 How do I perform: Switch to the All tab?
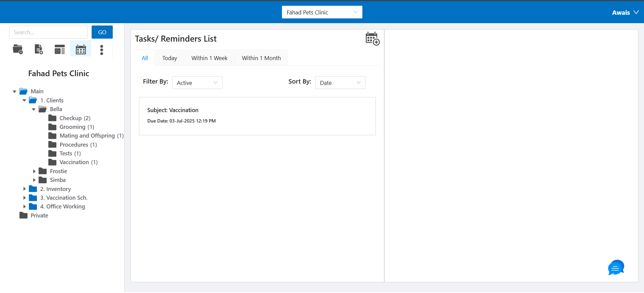tap(145, 58)
